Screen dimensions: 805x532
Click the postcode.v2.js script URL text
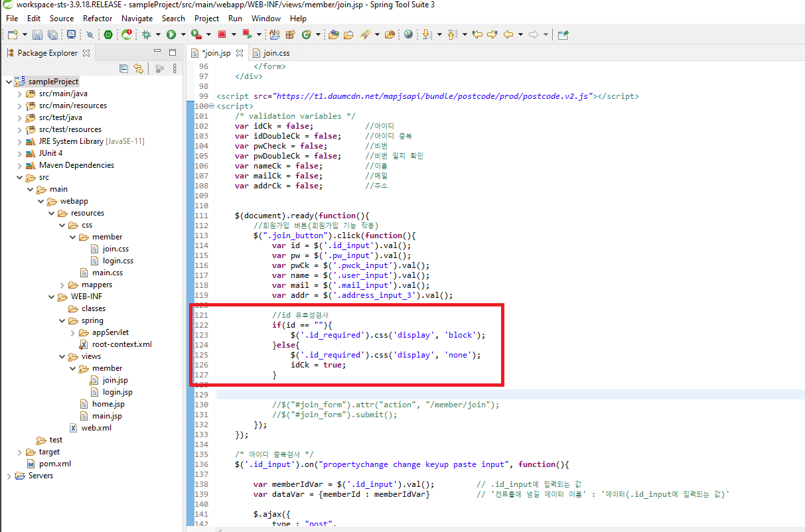(431, 96)
